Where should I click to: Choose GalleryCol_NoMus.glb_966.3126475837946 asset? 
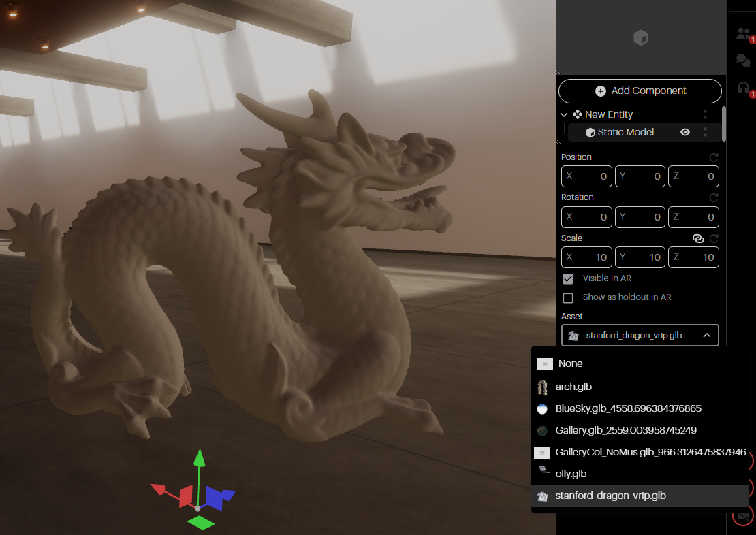pos(640,452)
